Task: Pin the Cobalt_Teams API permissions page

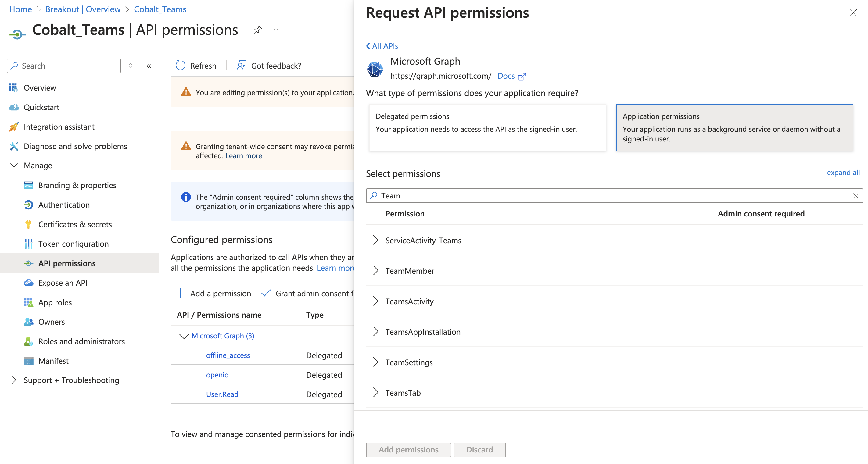Action: pos(257,30)
